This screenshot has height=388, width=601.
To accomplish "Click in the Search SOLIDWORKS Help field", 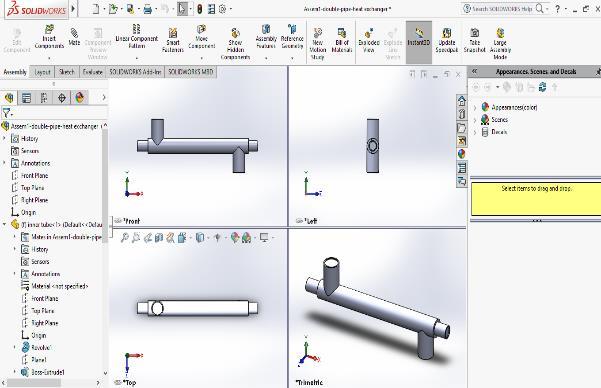I will (x=502, y=8).
